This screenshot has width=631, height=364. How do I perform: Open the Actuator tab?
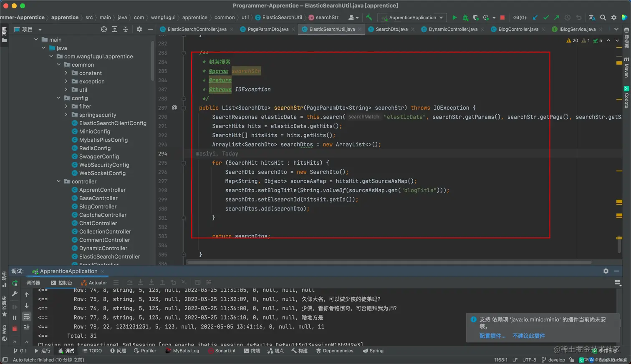(94, 283)
